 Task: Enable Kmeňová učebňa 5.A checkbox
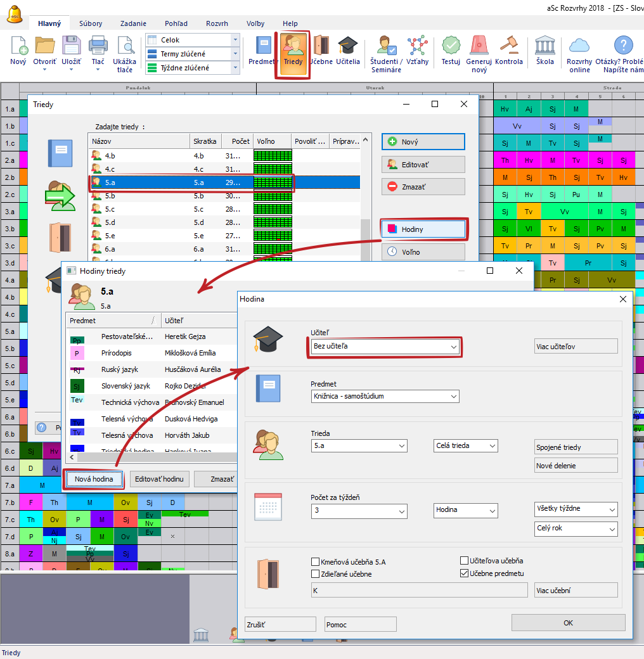click(316, 561)
